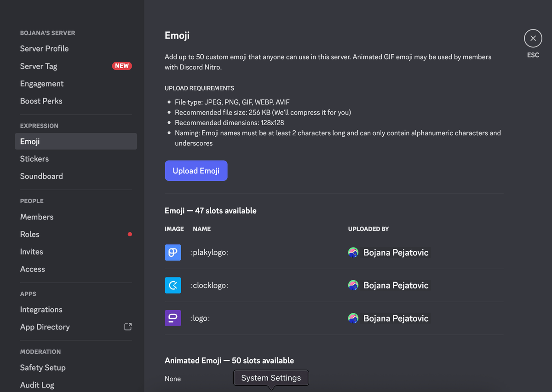Screen dimensions: 552x392
Task: Select the emoji name plakylogo text
Action: pos(210,252)
